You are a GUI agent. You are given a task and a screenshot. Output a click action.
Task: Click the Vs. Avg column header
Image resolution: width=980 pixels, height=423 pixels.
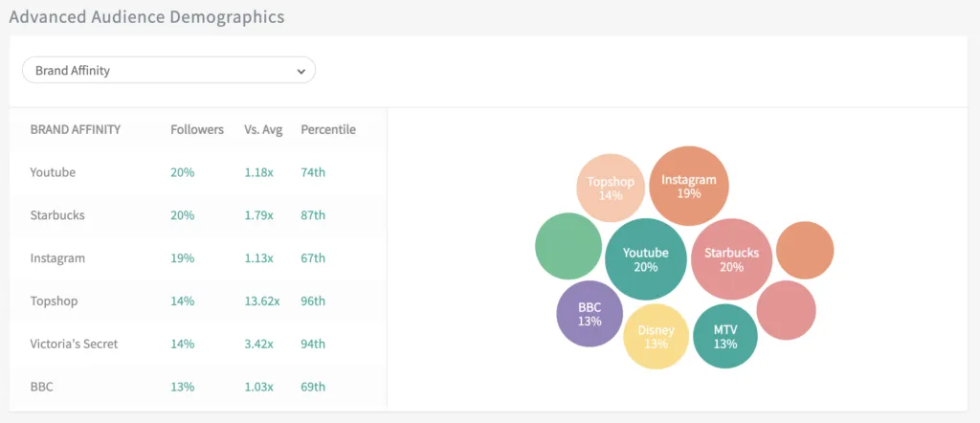coord(263,129)
